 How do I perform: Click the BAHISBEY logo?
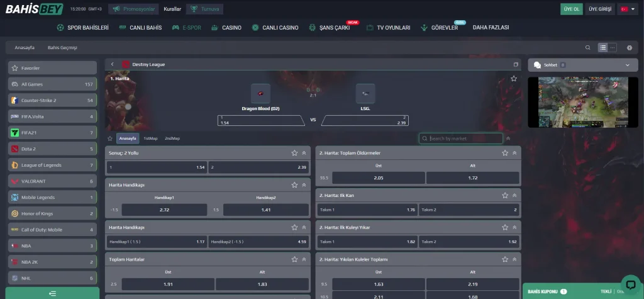(34, 9)
